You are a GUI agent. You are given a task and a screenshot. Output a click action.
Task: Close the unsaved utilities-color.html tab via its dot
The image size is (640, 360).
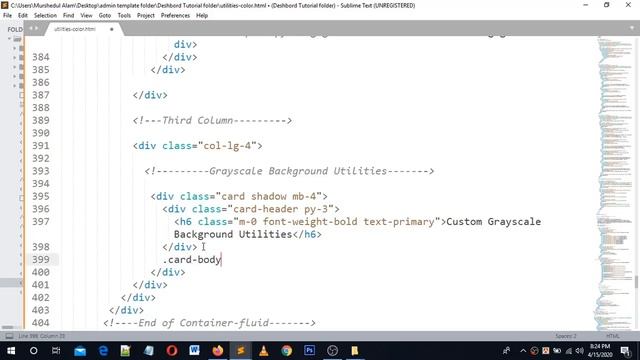[x=111, y=29]
